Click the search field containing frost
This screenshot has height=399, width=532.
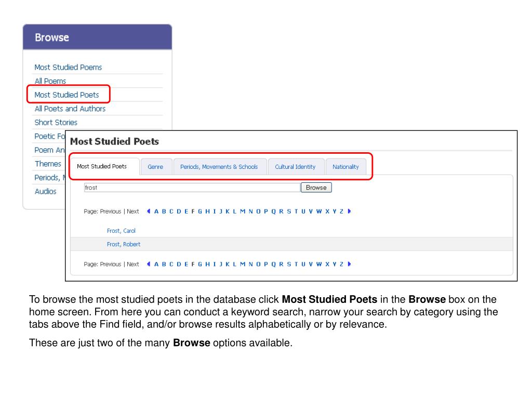click(192, 187)
